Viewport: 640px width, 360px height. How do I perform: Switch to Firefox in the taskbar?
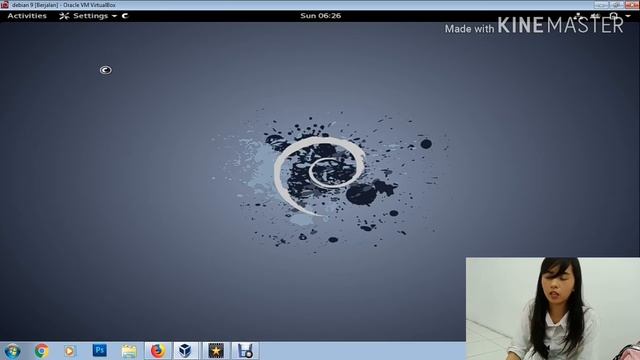point(158,351)
